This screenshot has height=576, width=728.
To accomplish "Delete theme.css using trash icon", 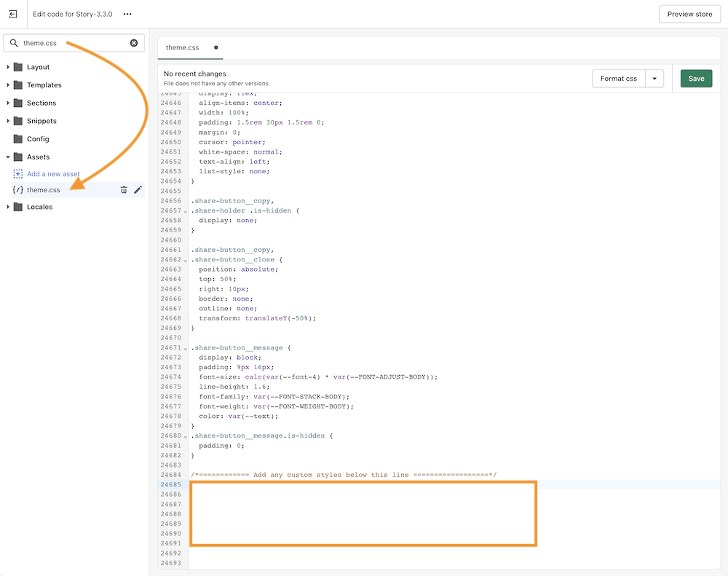I will tap(124, 190).
